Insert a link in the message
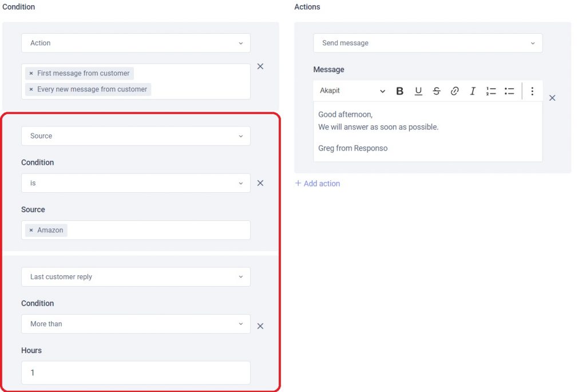 (x=454, y=91)
